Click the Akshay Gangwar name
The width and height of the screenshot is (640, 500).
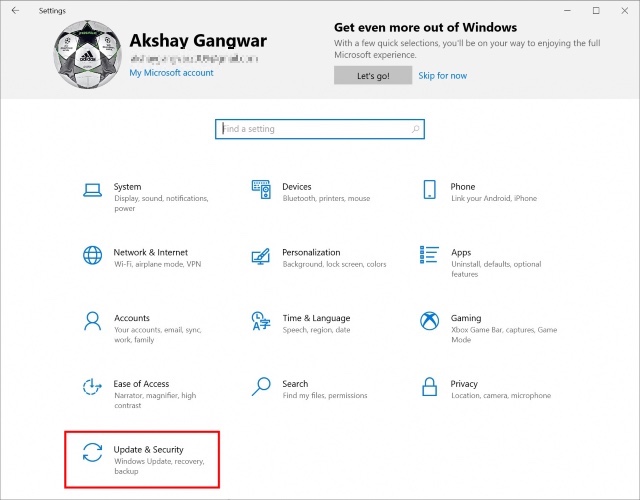tap(198, 40)
